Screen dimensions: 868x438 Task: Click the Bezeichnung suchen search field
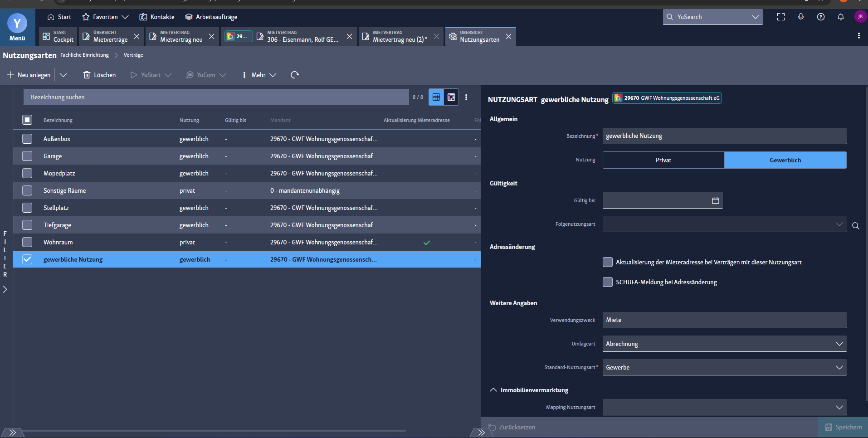[216, 97]
